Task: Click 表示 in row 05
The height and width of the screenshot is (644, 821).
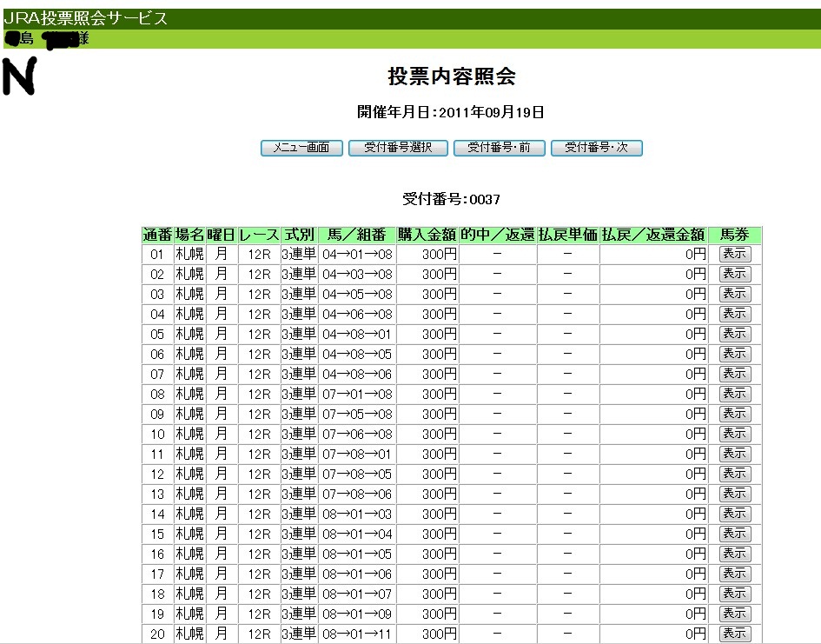Action: [735, 334]
